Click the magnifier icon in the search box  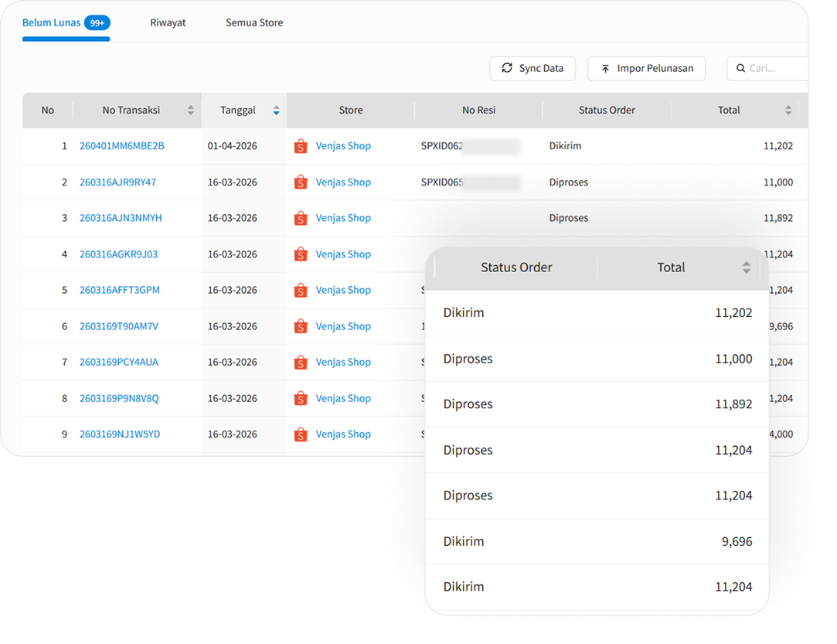(740, 68)
